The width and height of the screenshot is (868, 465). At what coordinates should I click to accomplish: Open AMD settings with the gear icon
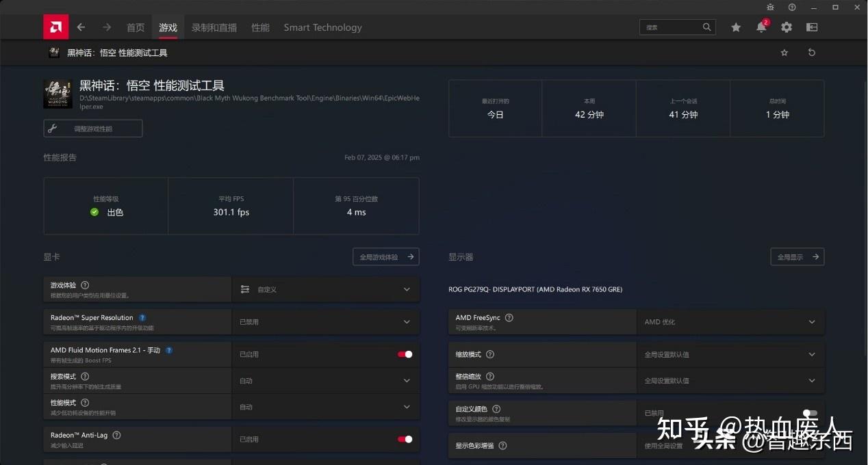point(786,27)
